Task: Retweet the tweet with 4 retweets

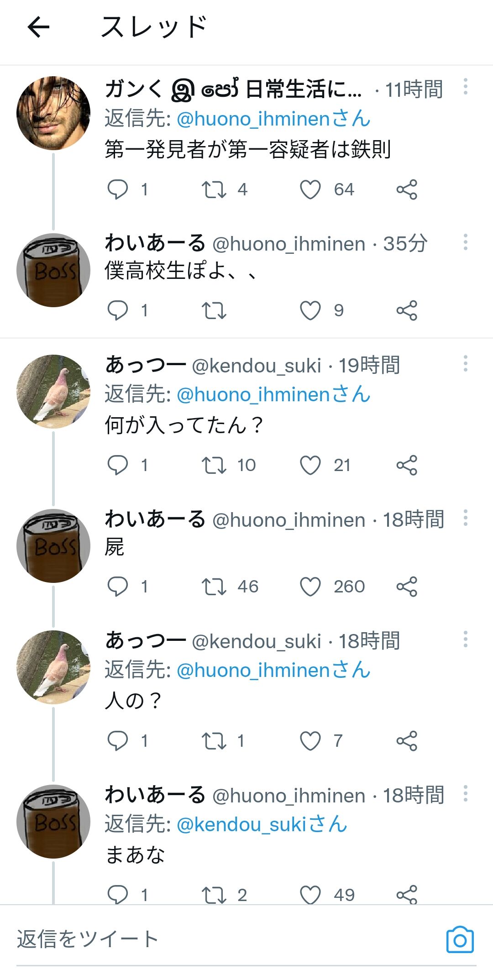Action: pos(214,189)
